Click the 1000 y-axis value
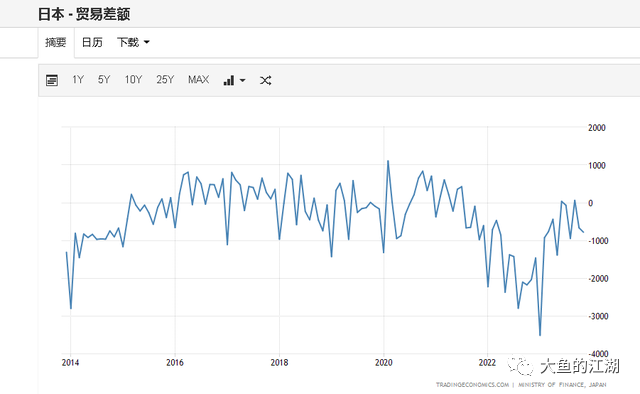The height and width of the screenshot is (394, 640). pos(597,165)
